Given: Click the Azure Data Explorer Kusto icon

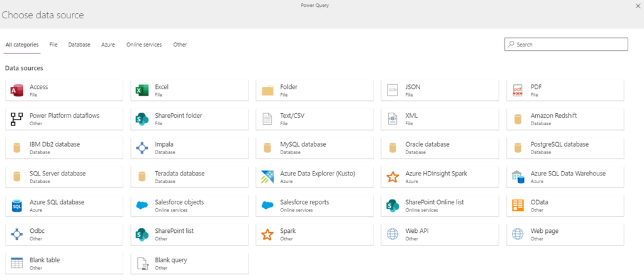Looking at the screenshot, I should pos(267,177).
